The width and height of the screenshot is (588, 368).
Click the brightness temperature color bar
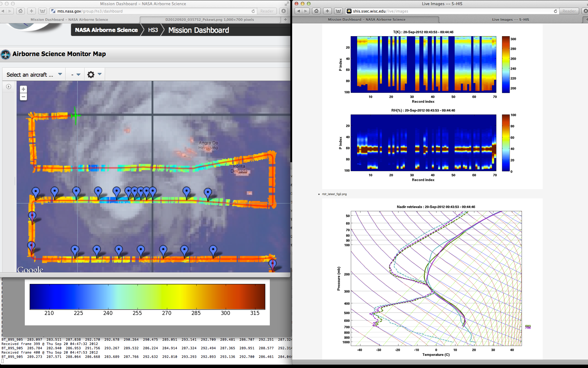click(x=147, y=297)
